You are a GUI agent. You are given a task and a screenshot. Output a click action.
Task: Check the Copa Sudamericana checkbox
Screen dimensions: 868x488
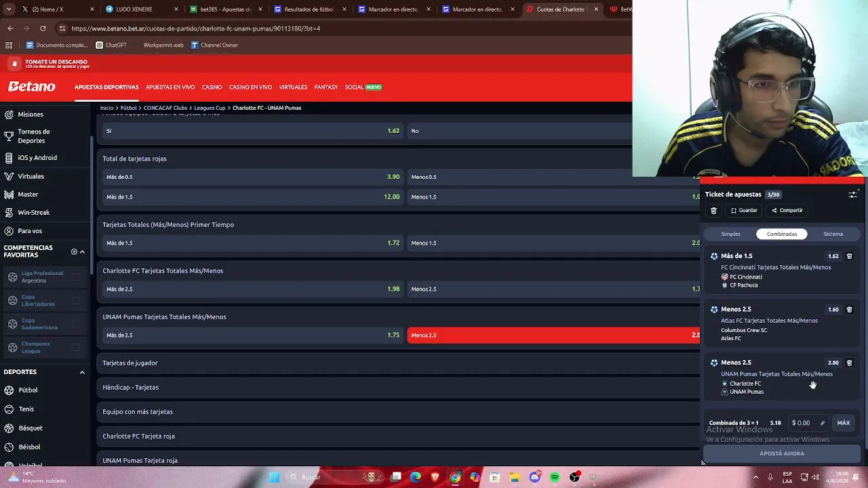coord(76,324)
